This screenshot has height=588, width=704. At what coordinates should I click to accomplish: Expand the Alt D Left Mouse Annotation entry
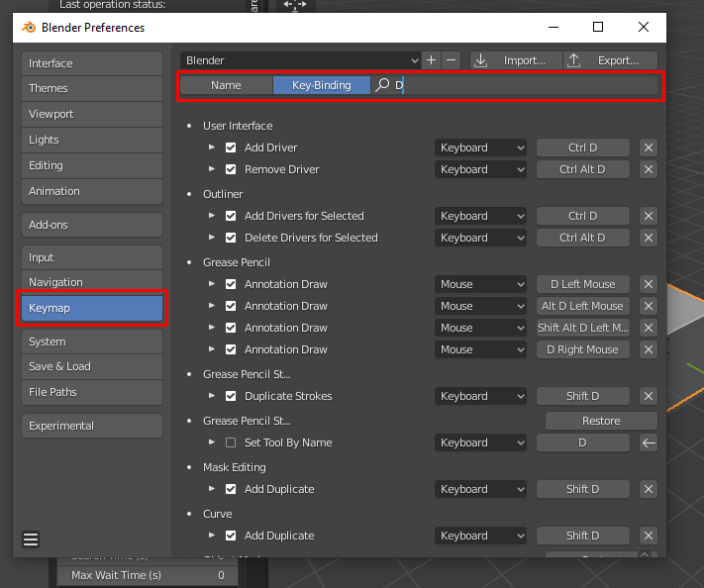pyautogui.click(x=212, y=305)
